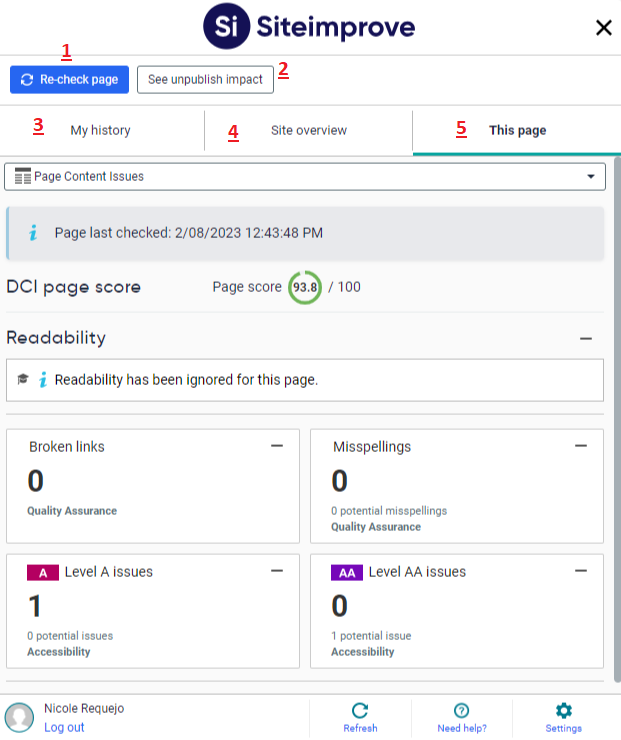This screenshot has height=740, width=621.
Task: Click the graduation cap readability icon
Action: (x=23, y=379)
